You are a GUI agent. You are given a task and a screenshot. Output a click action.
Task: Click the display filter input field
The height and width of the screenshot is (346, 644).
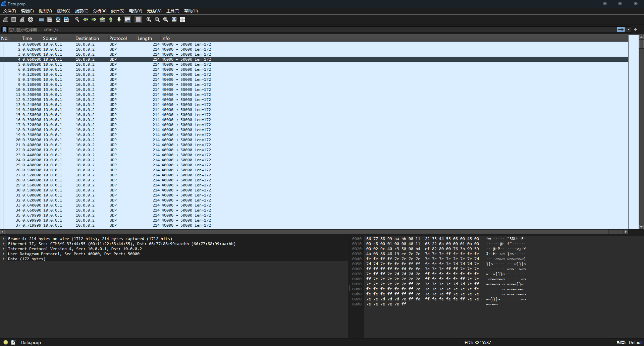tap(302, 30)
